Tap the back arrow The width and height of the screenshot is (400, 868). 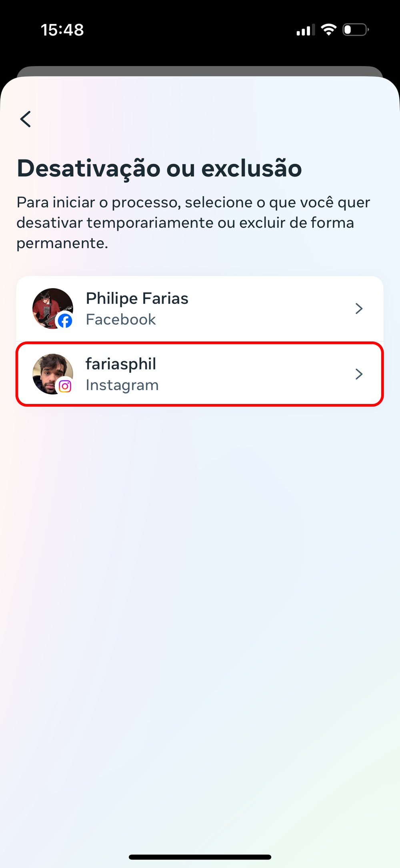26,119
